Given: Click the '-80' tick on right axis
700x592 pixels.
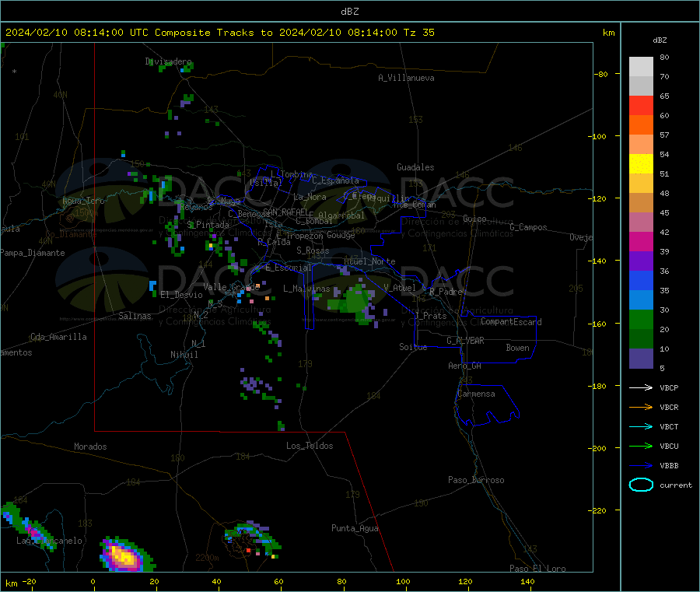Looking at the screenshot, I should tap(601, 74).
